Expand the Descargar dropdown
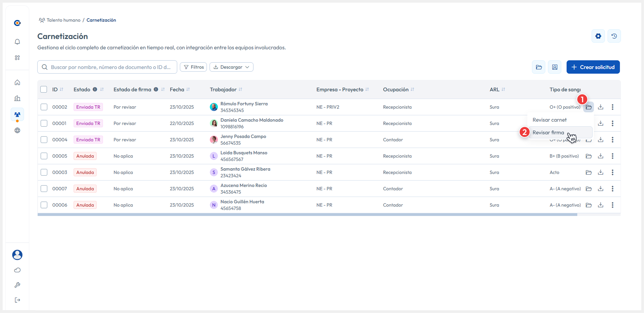 (x=231, y=67)
